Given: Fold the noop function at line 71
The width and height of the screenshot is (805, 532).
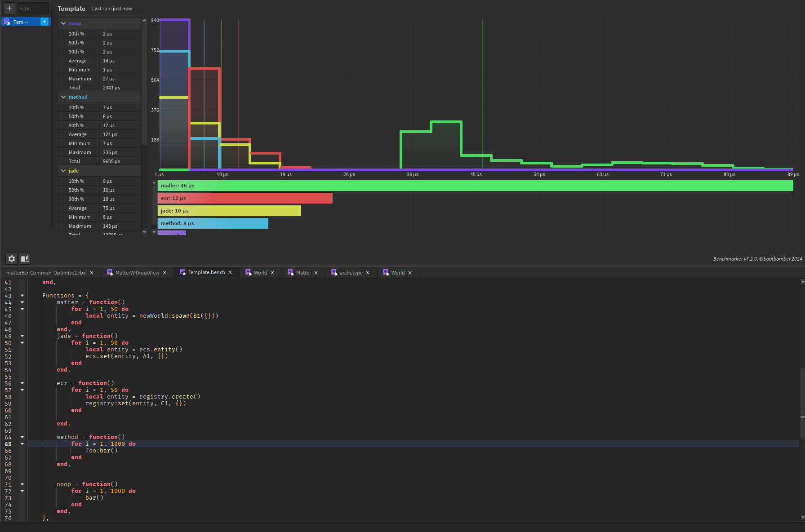Looking at the screenshot, I should 22,484.
